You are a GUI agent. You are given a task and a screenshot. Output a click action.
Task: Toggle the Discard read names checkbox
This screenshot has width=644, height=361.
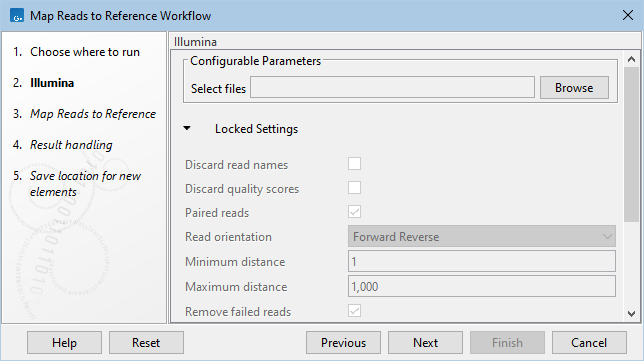point(354,164)
